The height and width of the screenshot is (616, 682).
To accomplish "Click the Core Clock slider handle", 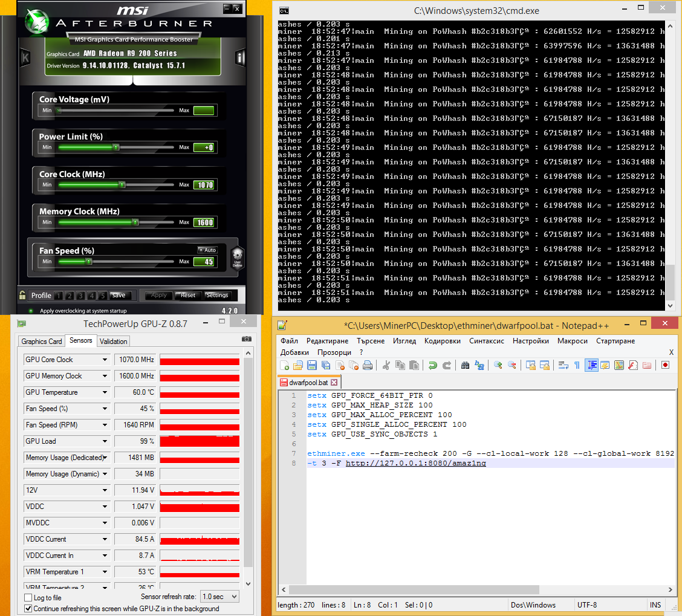I will (x=122, y=185).
